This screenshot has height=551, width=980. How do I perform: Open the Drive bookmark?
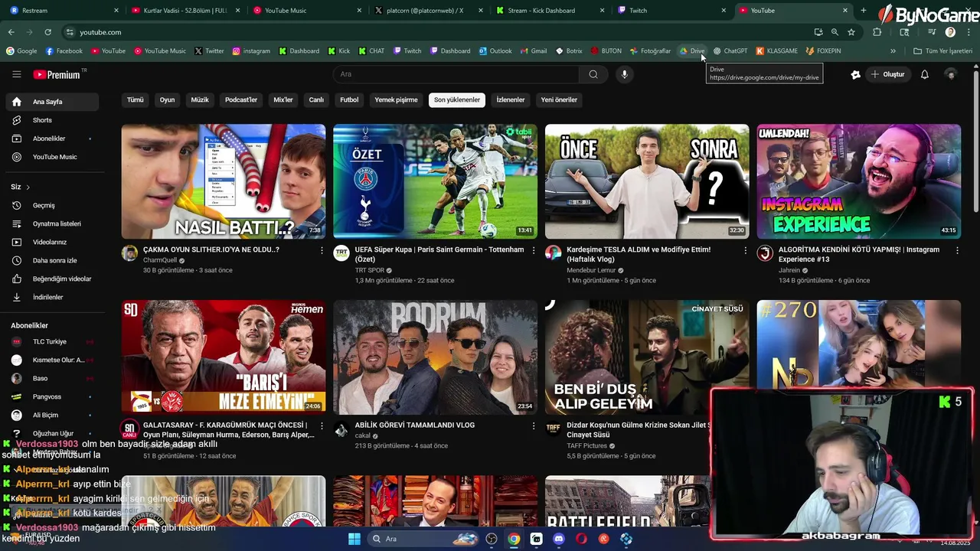(x=692, y=51)
